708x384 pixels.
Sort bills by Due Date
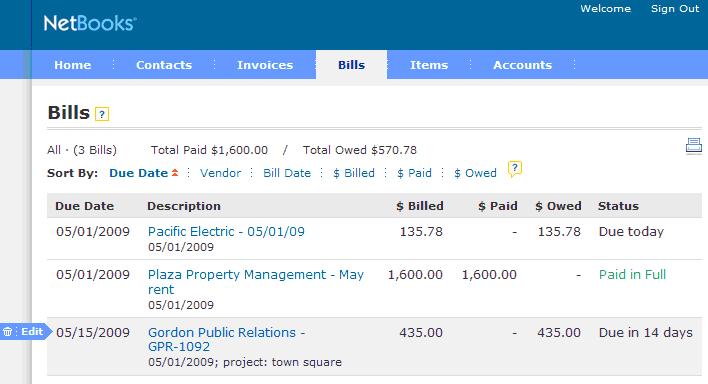tap(139, 173)
